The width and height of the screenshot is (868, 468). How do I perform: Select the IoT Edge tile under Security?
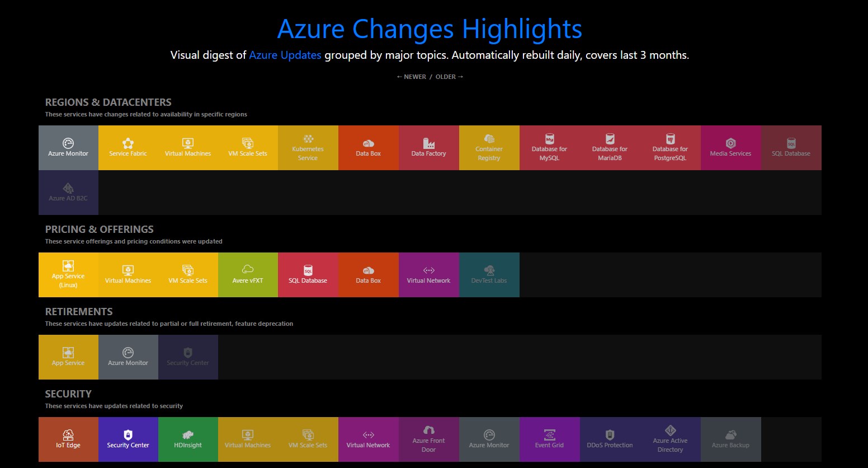[68, 439]
